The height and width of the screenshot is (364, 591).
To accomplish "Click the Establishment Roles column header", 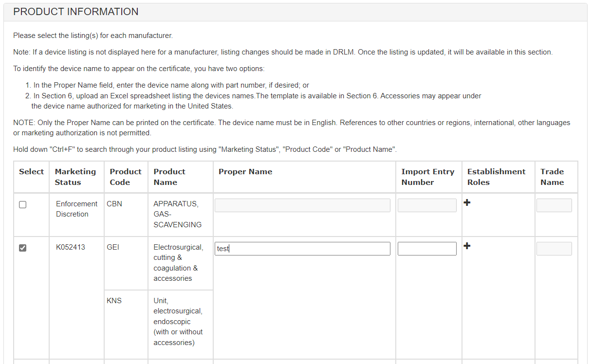I will tap(496, 177).
